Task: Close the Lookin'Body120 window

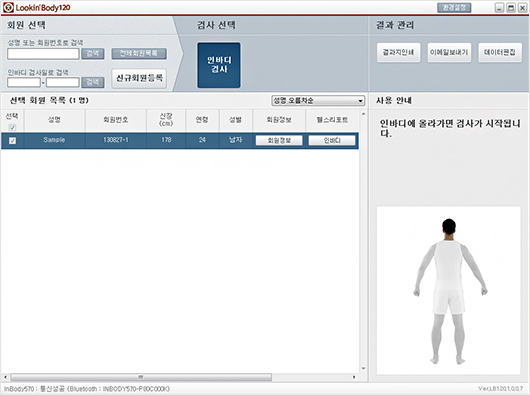Action: point(523,7)
